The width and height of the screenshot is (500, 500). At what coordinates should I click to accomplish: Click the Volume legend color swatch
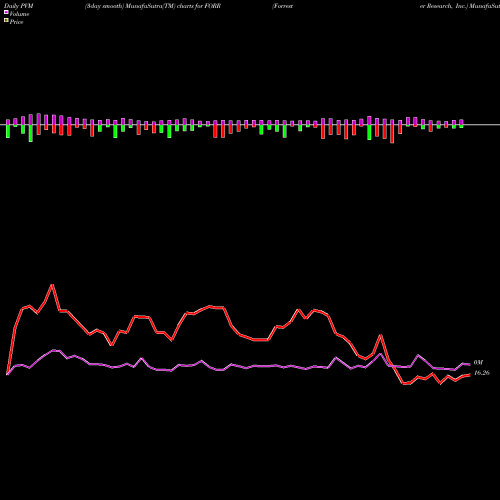6,12
